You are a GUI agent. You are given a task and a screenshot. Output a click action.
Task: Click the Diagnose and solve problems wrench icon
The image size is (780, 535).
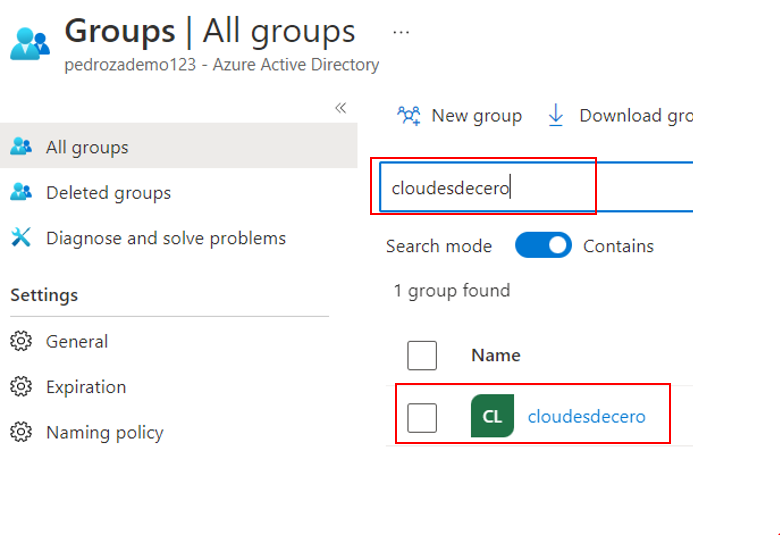(21, 238)
